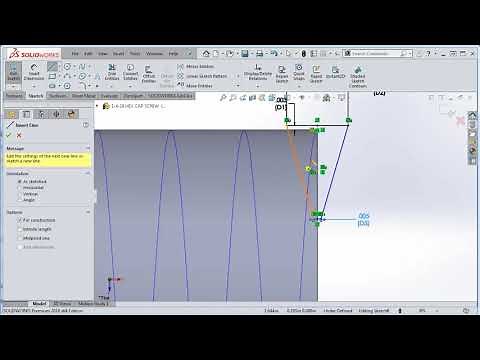Select 'As sketched' orientation option
Screen dimensions: 480x360
point(32,182)
